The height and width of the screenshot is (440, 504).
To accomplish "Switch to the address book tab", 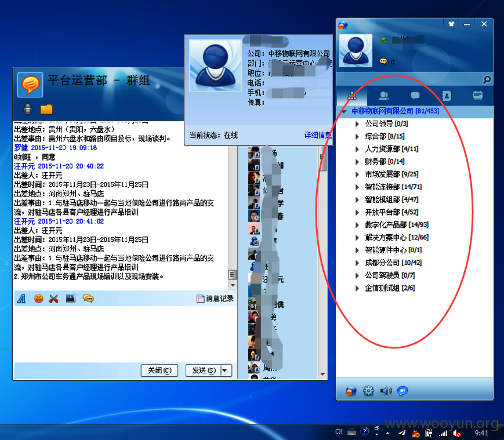I will (446, 96).
